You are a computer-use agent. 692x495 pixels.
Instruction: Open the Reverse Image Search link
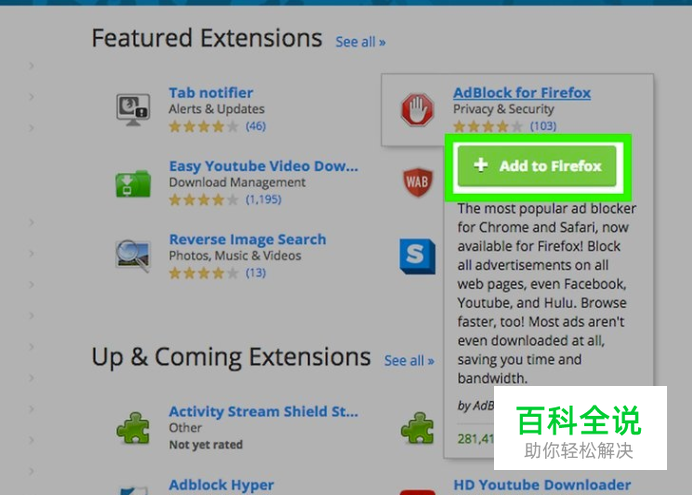(248, 239)
